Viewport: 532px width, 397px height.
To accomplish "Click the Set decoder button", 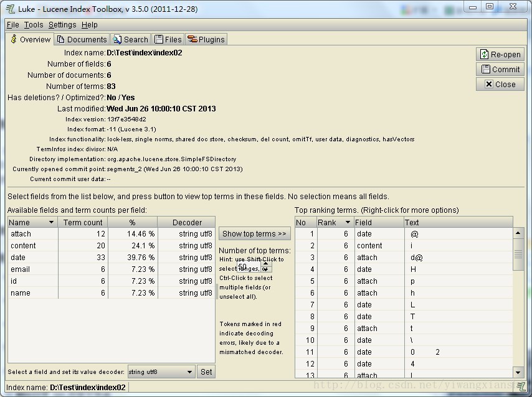I will tap(206, 371).
